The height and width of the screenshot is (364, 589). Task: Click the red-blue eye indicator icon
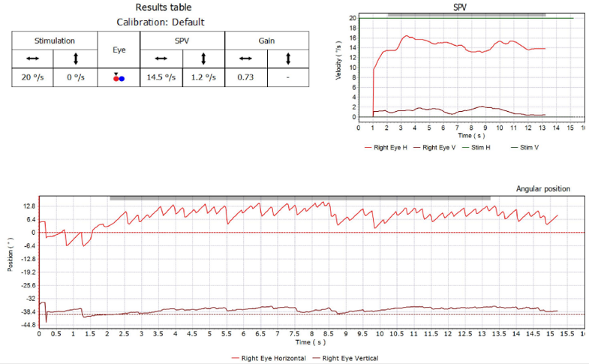coord(119,77)
